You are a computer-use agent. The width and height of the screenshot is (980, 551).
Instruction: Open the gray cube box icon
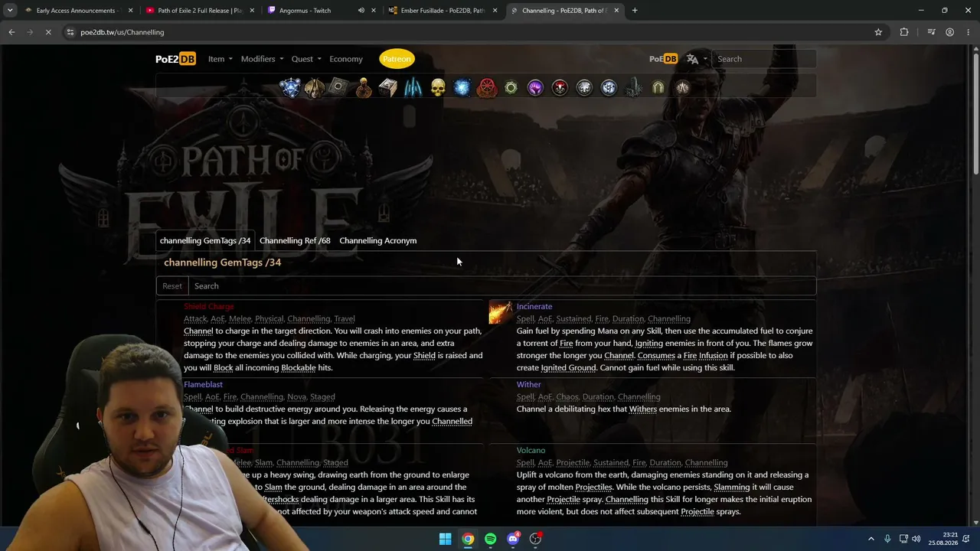388,88
